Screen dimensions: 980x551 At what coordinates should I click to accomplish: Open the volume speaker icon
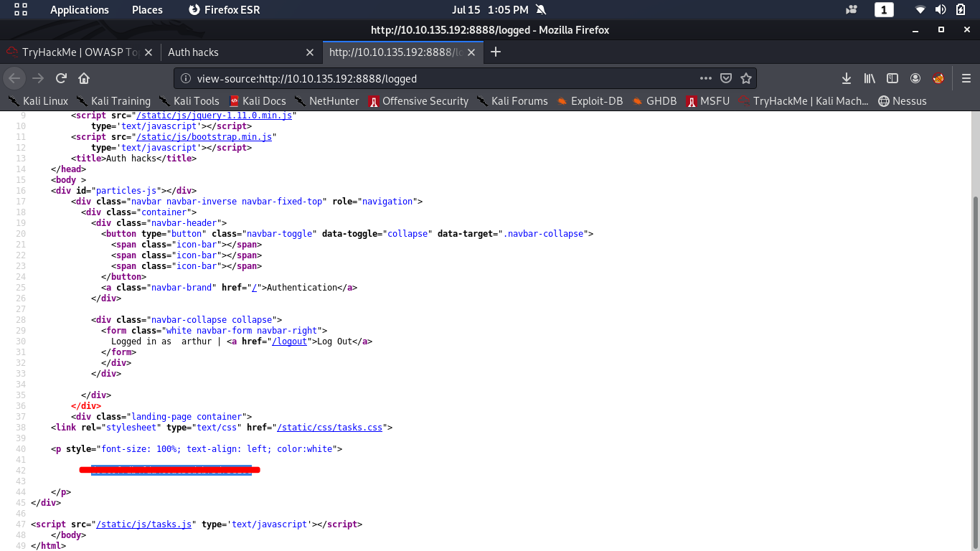941,10
